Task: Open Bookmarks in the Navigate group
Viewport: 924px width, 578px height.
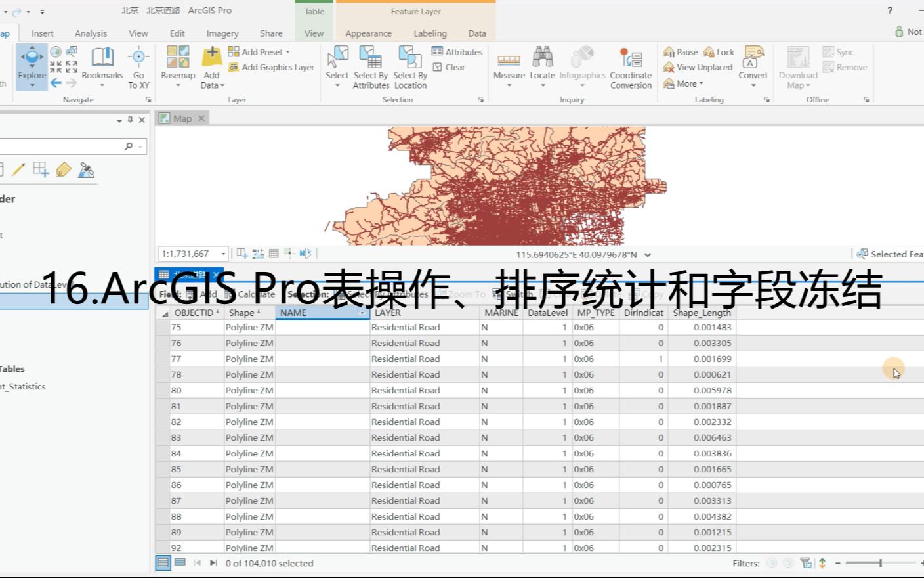Action: [102, 67]
